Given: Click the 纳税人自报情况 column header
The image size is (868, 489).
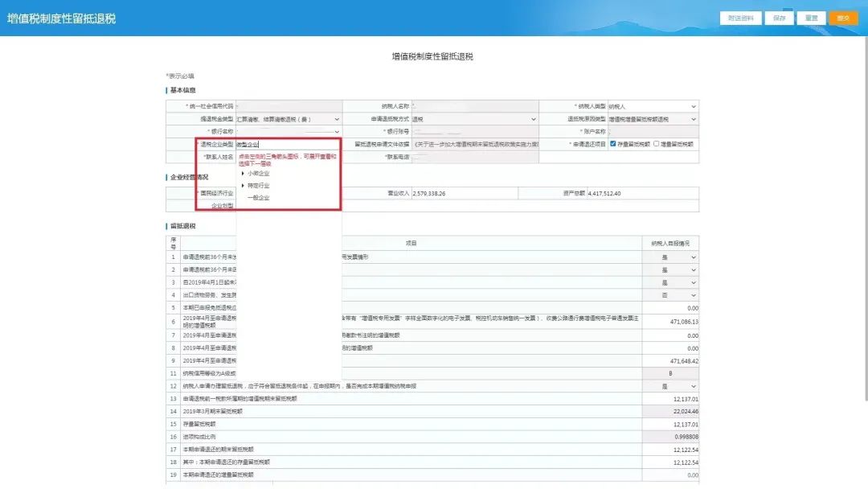Looking at the screenshot, I should point(670,243).
